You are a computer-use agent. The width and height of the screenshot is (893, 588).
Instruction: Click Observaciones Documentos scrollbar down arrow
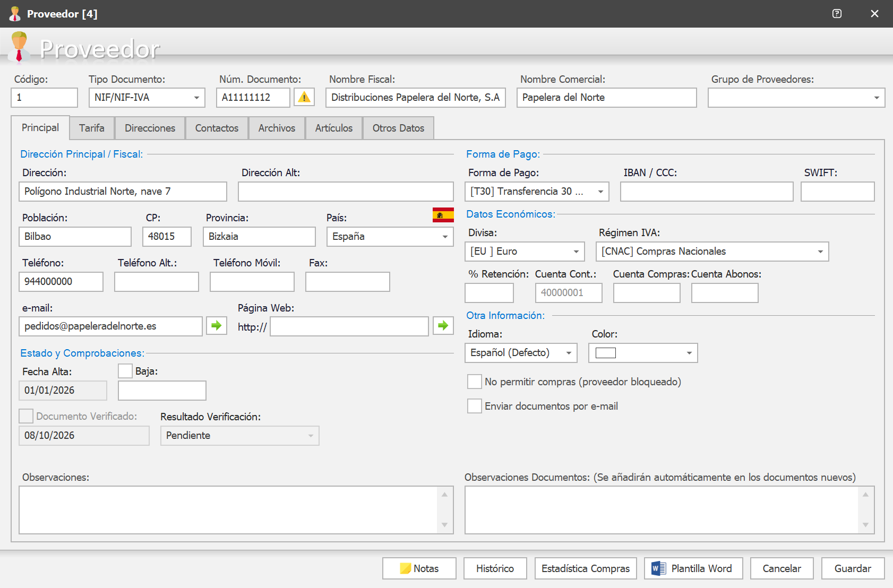click(865, 525)
